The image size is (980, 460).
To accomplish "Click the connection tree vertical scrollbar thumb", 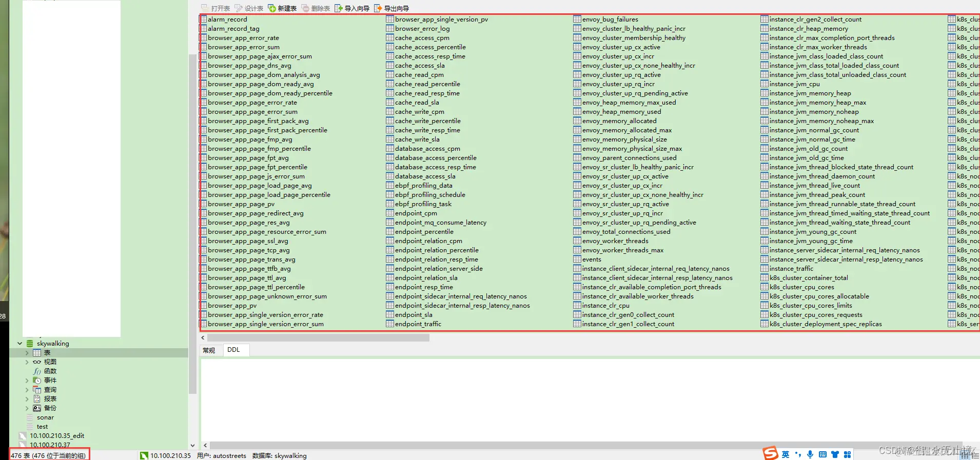I will point(193,223).
